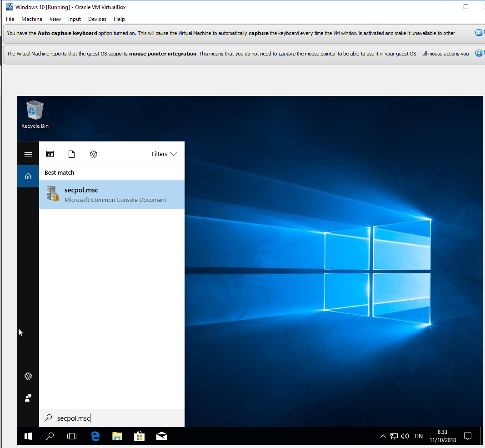This screenshot has height=448, width=485.
Task: Filter search results by Documents icon
Action: (x=71, y=154)
